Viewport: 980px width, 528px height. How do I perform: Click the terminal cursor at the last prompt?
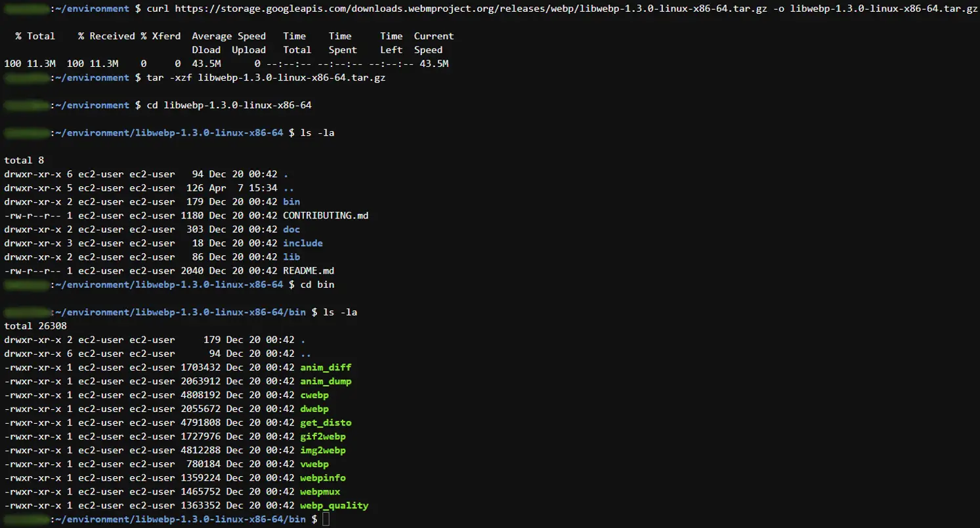pos(326,519)
